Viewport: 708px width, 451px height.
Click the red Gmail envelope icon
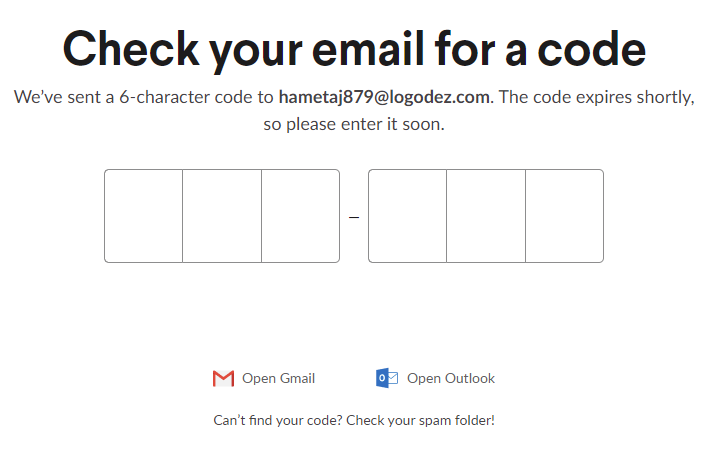[223, 378]
